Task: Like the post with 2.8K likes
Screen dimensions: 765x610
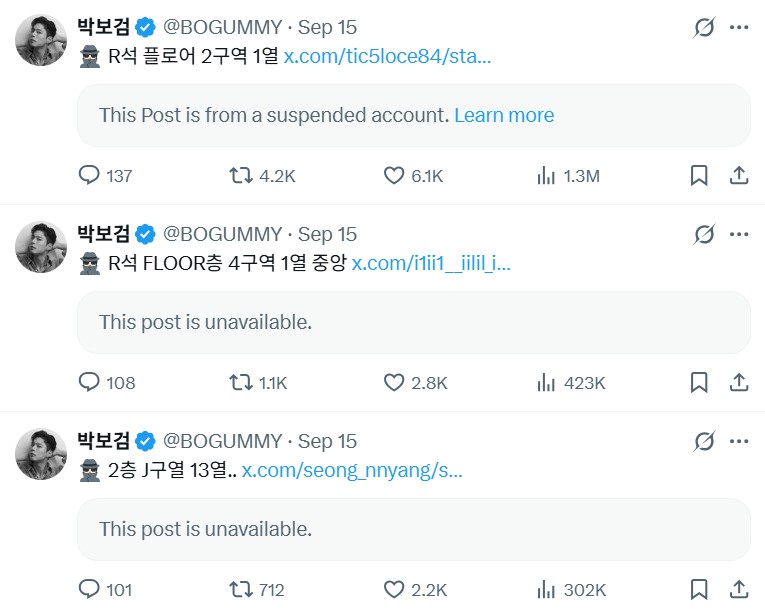Action: (x=395, y=382)
